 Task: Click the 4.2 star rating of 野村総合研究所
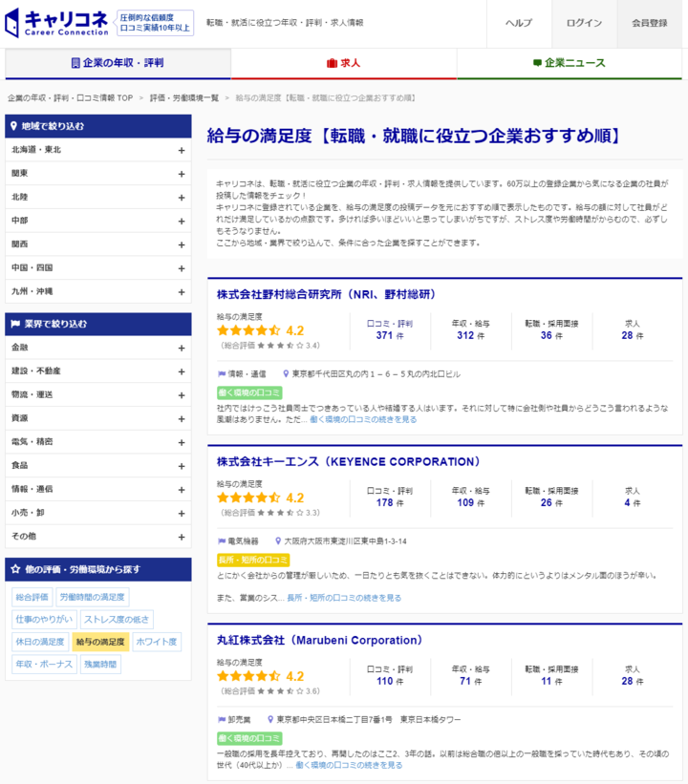260,330
